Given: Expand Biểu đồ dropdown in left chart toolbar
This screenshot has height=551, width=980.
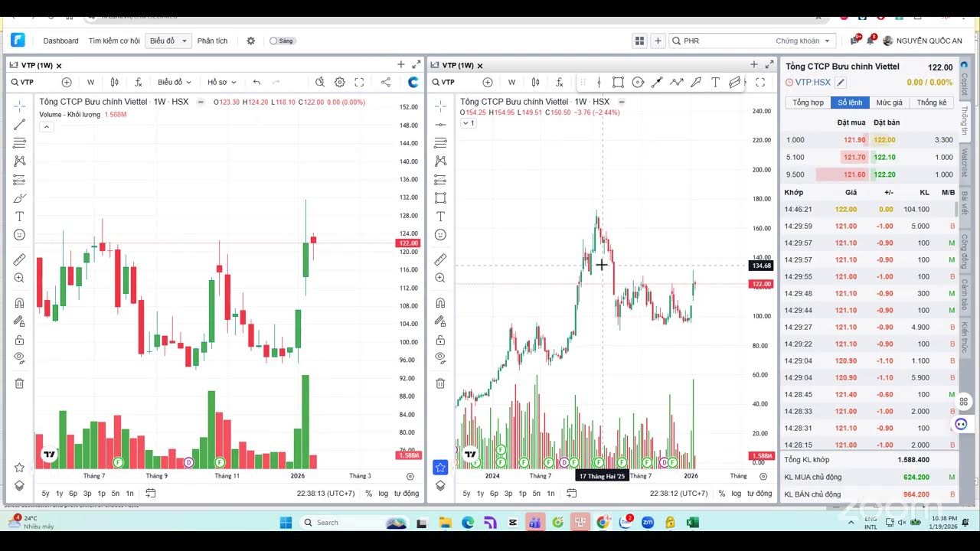Looking at the screenshot, I should (175, 82).
